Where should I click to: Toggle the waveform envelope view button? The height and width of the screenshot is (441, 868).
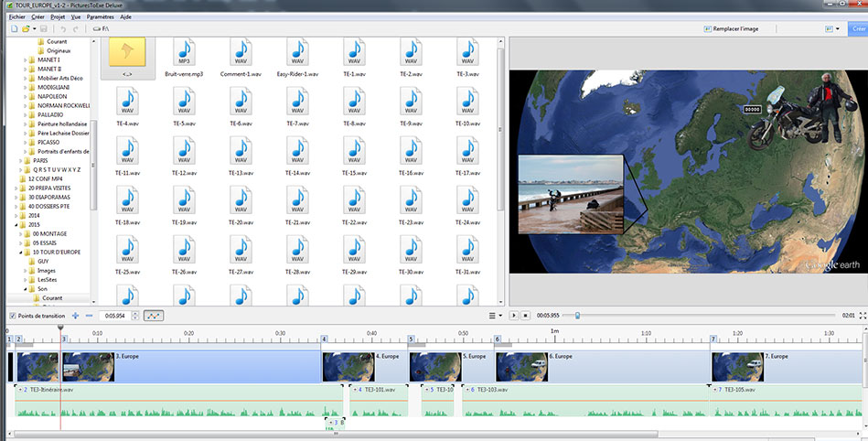click(154, 316)
